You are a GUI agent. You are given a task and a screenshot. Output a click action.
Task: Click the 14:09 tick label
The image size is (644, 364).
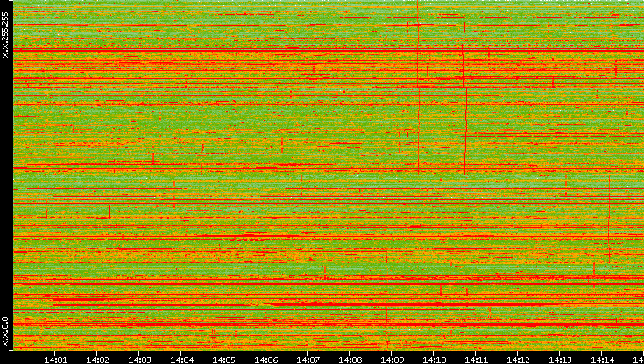pyautogui.click(x=392, y=360)
